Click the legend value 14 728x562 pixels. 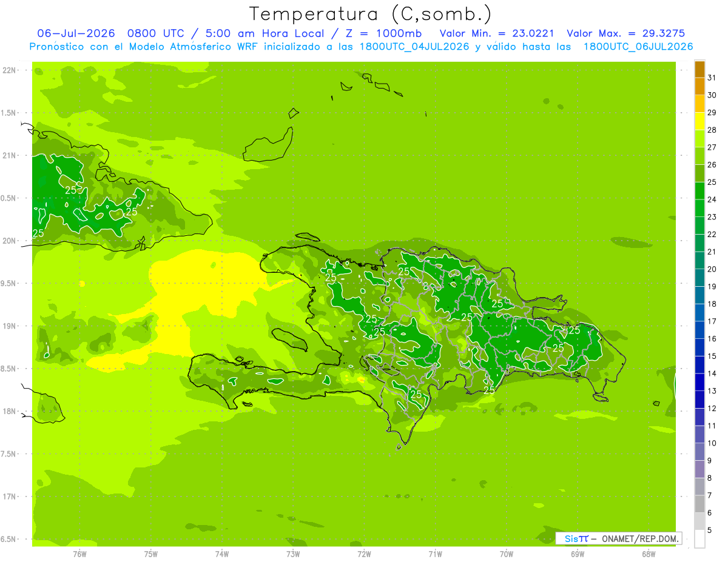tap(712, 373)
